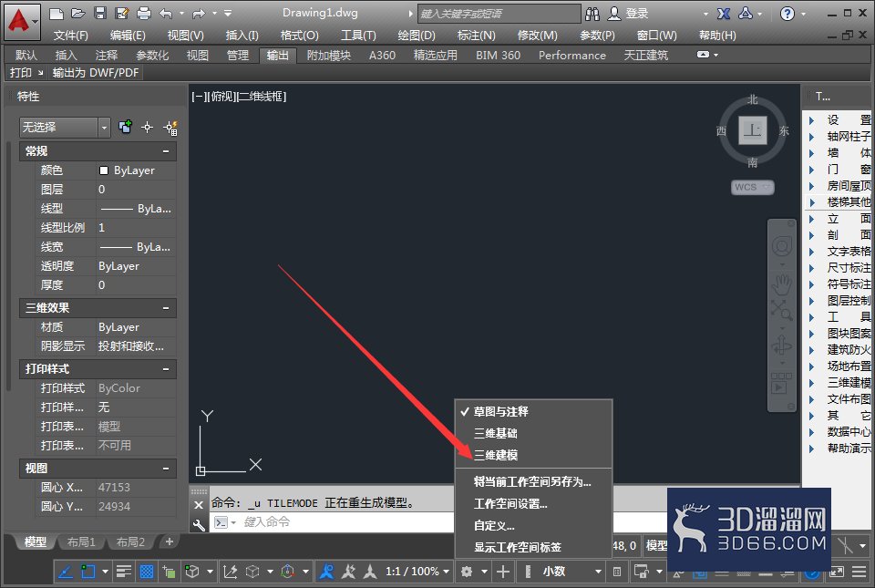This screenshot has width=875, height=588.
Task: Switch to the 天正建筑 ribbon tab
Action: coord(645,56)
